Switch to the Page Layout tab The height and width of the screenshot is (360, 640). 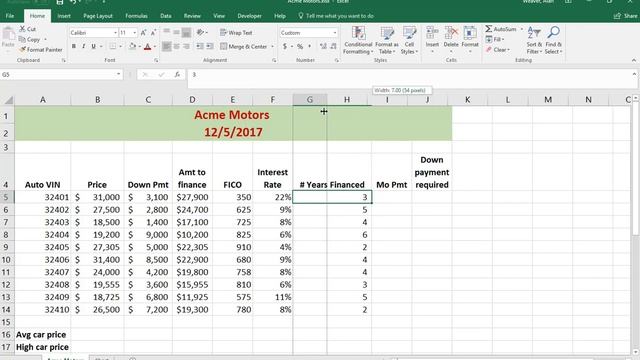98,16
